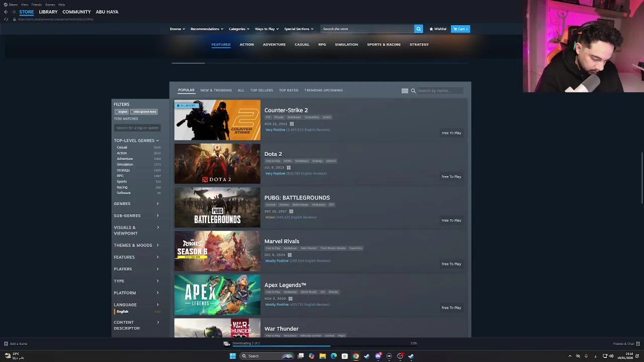The width and height of the screenshot is (644, 362).
Task: Click the carousel progress line above the list
Action: click(320, 63)
